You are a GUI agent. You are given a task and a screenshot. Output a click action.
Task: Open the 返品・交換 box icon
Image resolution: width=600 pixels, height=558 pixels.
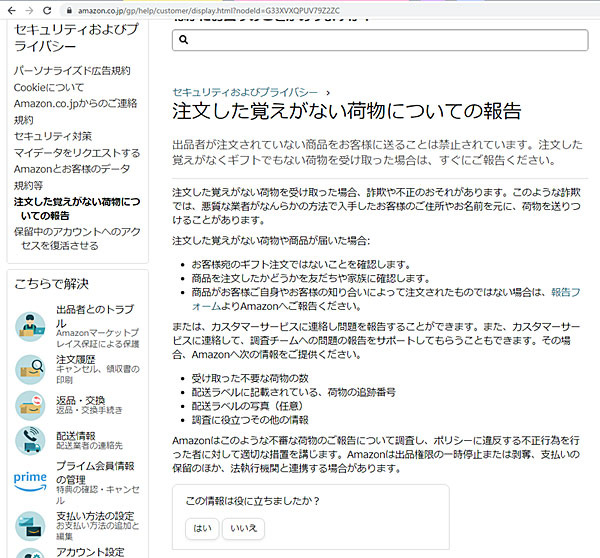pyautogui.click(x=30, y=405)
